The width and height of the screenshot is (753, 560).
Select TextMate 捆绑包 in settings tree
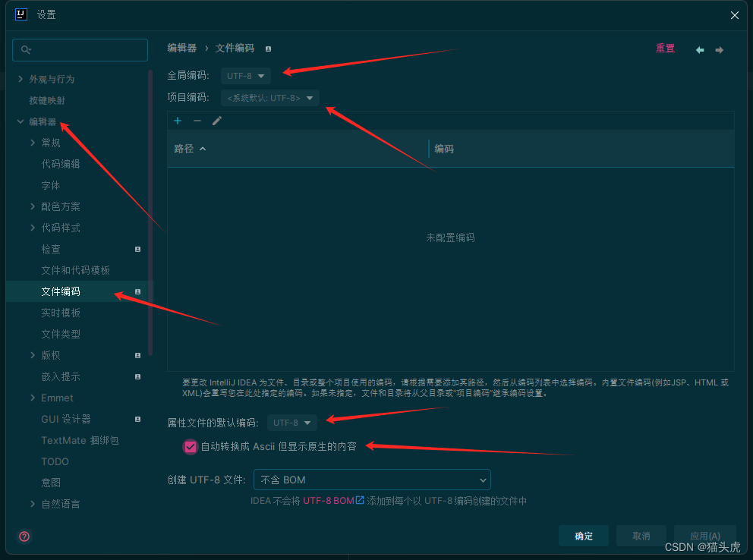[x=80, y=441]
